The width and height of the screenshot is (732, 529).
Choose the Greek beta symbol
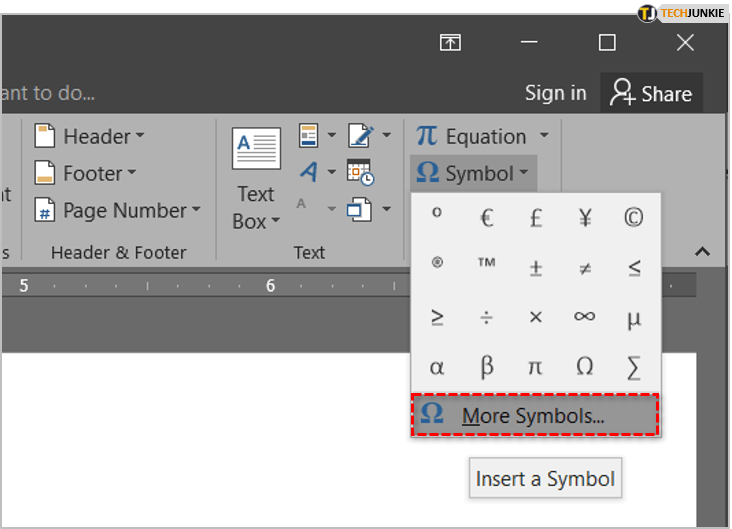tap(487, 366)
